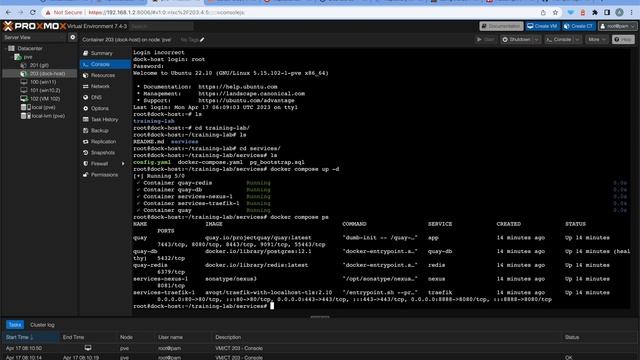Viewport: 640px width, 360px height.
Task: Collapse the pve node expander arrow
Action: 12,57
